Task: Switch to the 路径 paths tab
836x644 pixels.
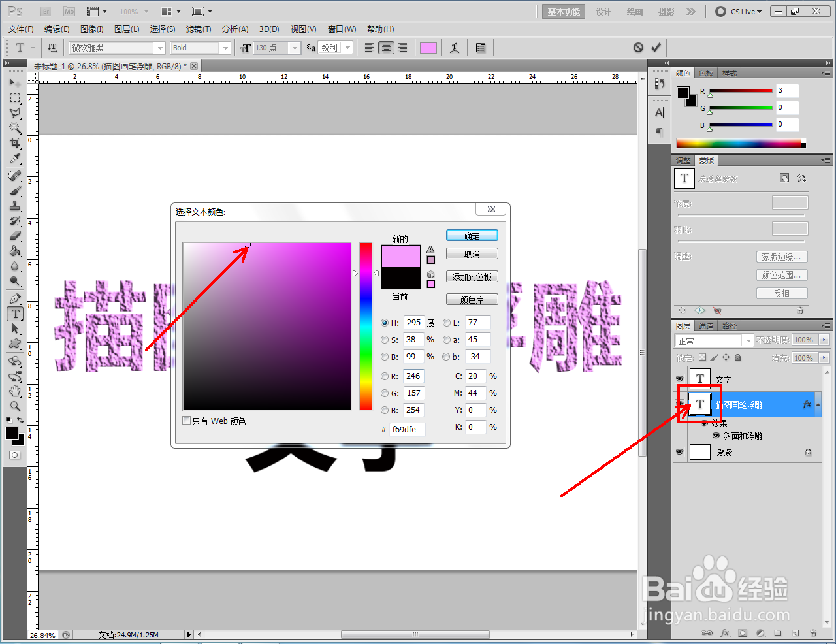Action: (730, 325)
